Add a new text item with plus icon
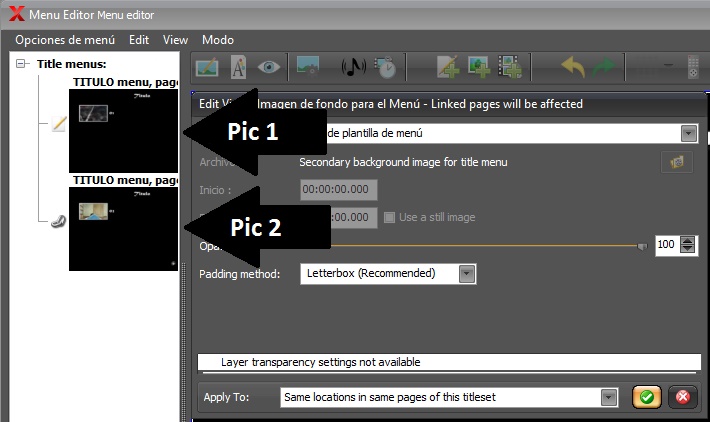Viewport: 710px width, 422px height. point(448,67)
